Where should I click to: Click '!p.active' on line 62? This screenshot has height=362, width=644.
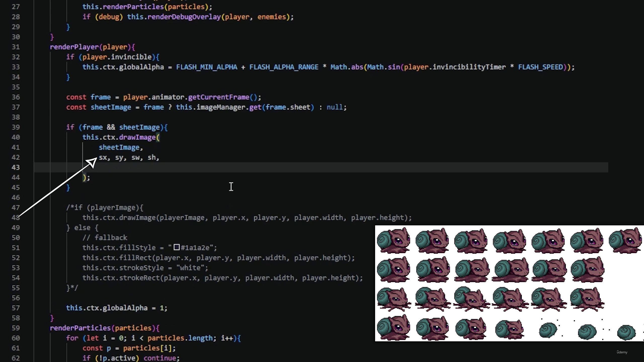click(x=117, y=358)
